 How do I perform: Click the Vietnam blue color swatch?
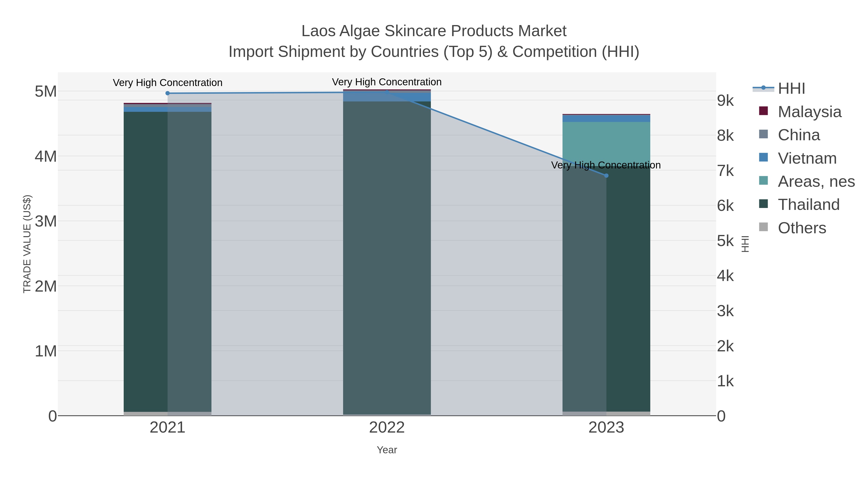click(764, 157)
